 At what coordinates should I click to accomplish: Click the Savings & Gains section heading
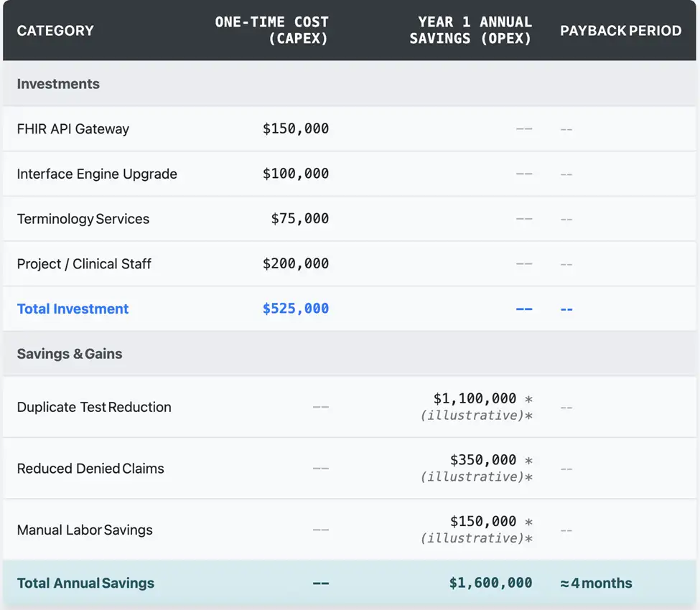tap(70, 354)
